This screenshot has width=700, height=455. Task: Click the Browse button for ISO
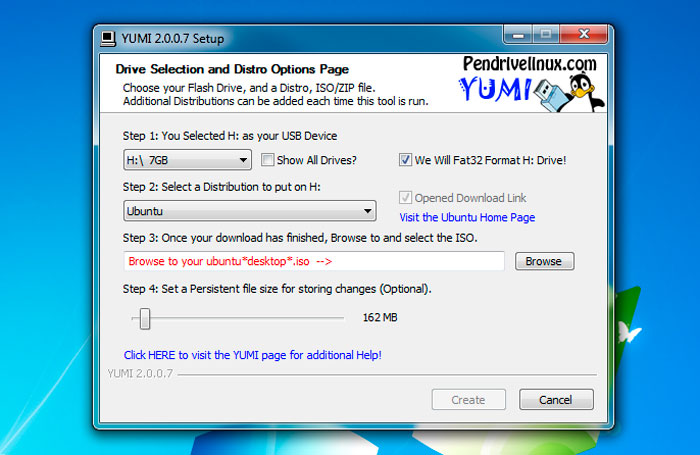coord(544,261)
